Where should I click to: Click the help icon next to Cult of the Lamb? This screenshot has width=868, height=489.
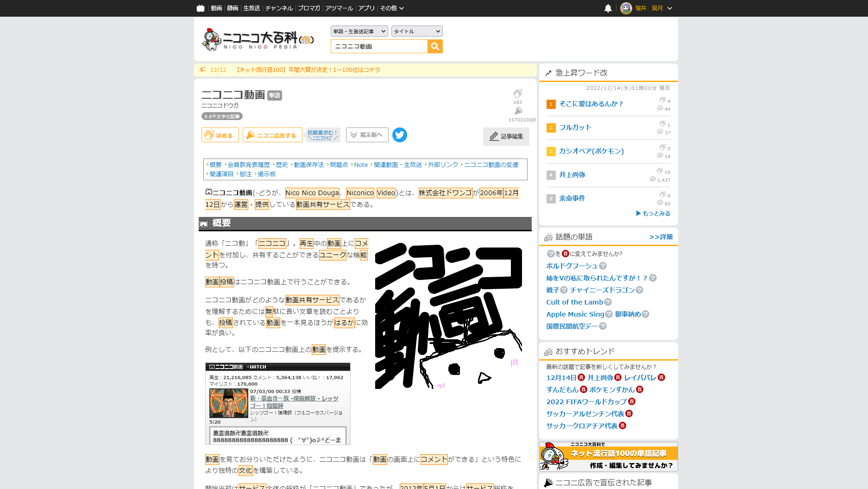[x=608, y=302]
